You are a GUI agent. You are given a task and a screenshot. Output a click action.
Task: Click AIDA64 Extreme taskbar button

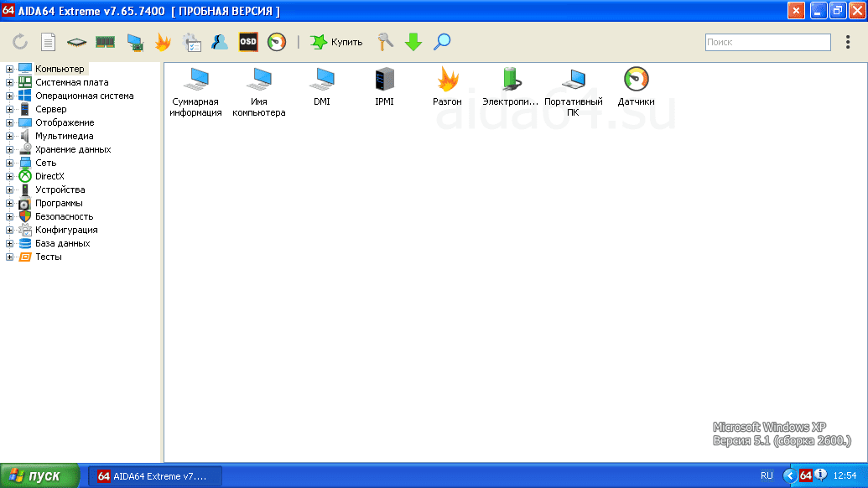tap(155, 475)
